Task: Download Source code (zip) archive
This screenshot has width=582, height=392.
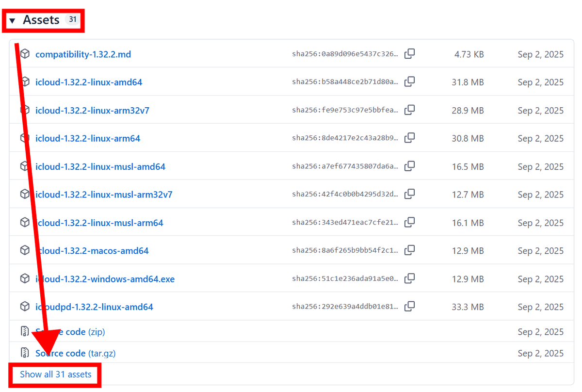Action: (70, 332)
